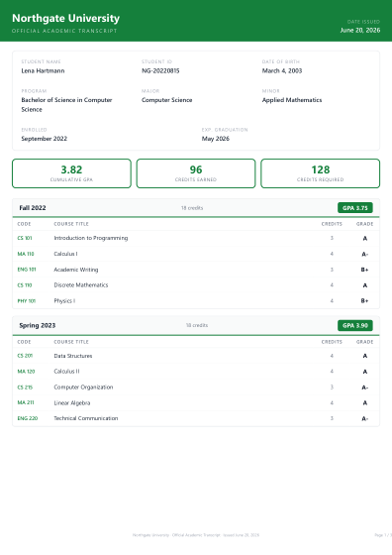Click the B+ grade for Physics I

[365, 301]
